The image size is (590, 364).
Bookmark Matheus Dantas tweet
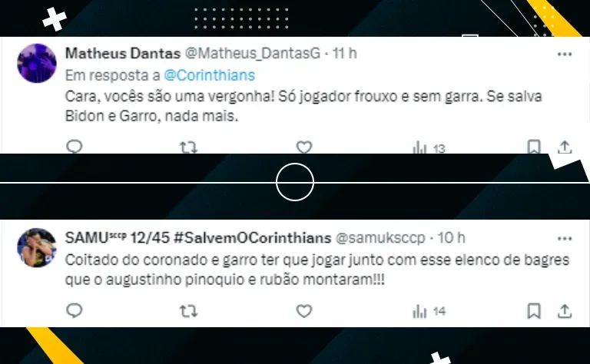tap(534, 147)
